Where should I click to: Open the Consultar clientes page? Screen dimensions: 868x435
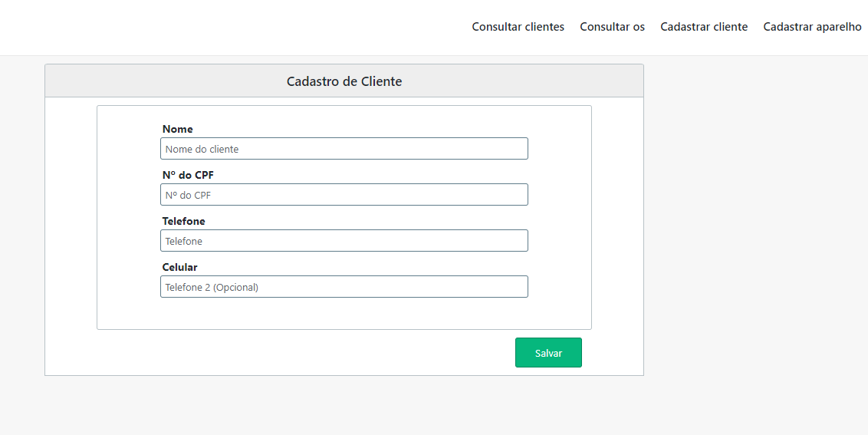click(x=518, y=27)
